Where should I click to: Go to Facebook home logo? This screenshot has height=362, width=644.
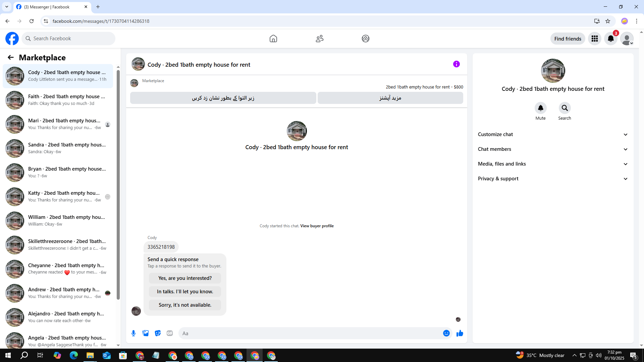pos(12,39)
